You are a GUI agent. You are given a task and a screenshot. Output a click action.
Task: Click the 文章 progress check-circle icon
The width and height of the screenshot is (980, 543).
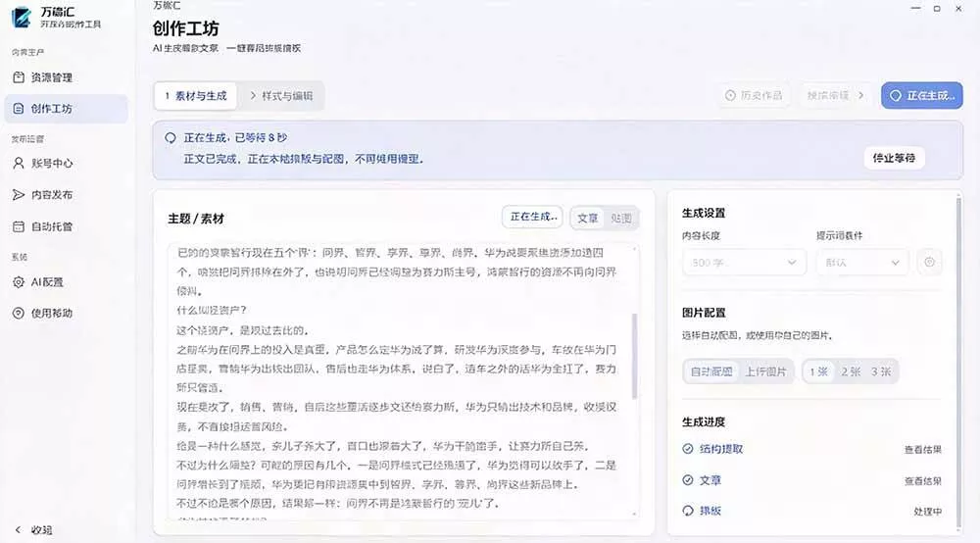[x=688, y=480]
